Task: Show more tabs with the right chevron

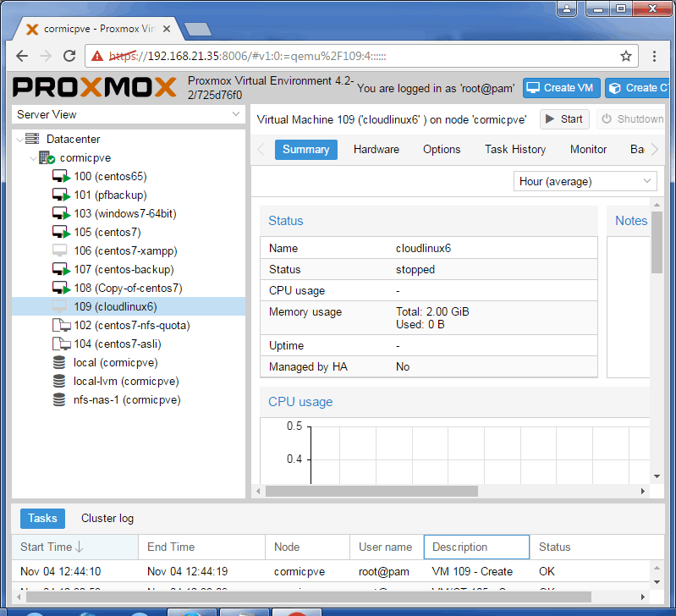Action: tap(655, 150)
